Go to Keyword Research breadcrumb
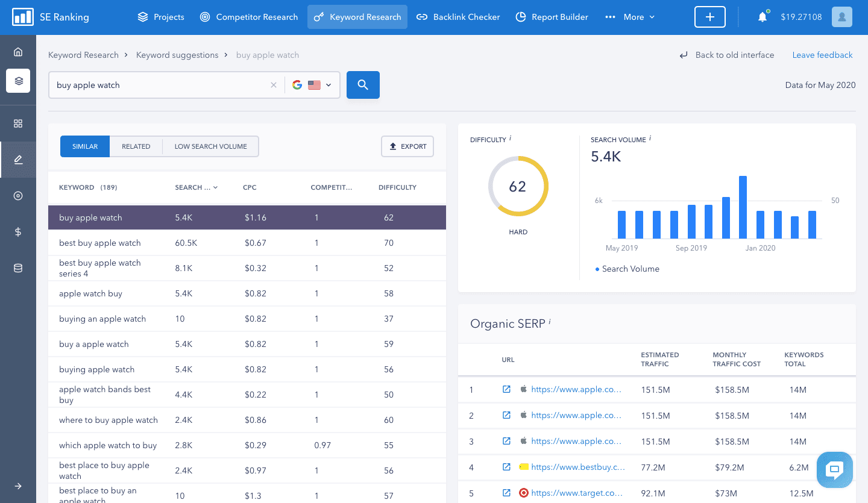Image resolution: width=868 pixels, height=503 pixels. [x=83, y=55]
